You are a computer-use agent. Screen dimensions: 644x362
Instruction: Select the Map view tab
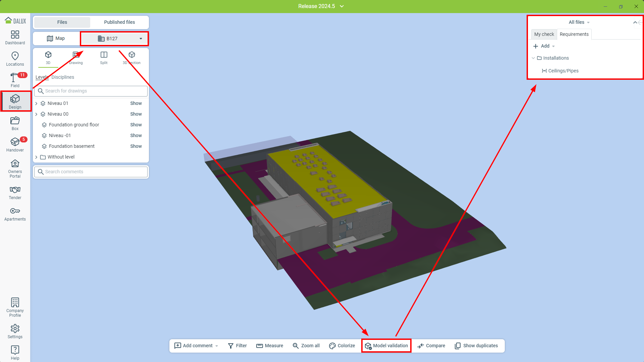click(x=56, y=39)
